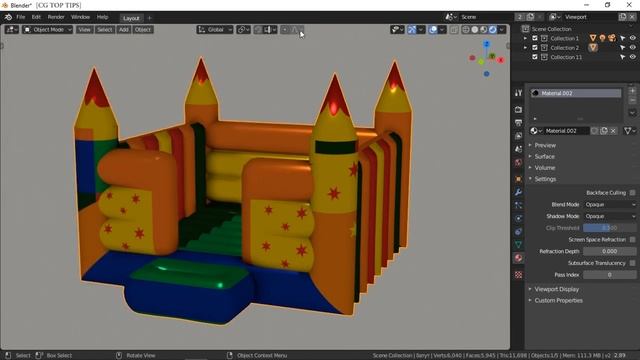Open the World properties tab
The width and height of the screenshot is (640, 360).
[518, 162]
